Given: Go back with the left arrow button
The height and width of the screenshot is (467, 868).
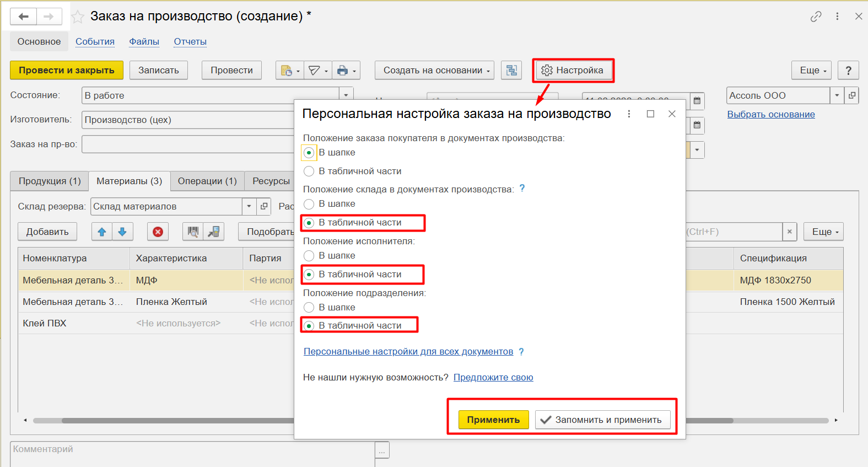Looking at the screenshot, I should (24, 17).
